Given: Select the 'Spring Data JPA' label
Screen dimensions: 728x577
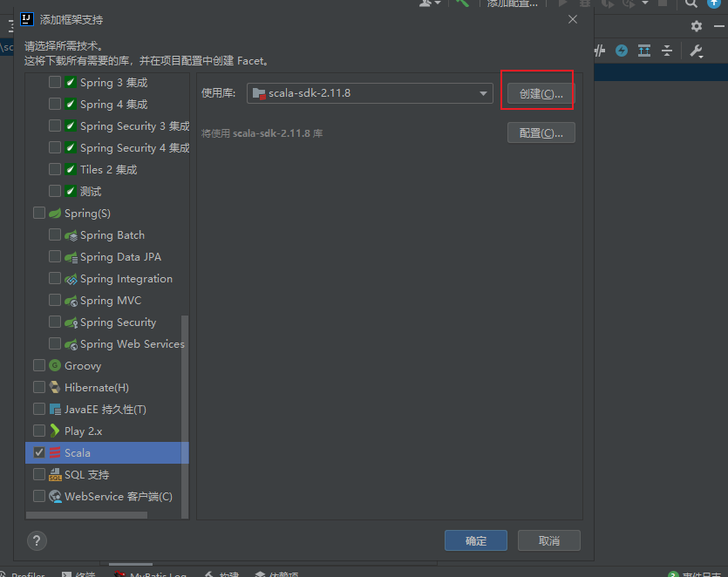Looking at the screenshot, I should click(120, 257).
